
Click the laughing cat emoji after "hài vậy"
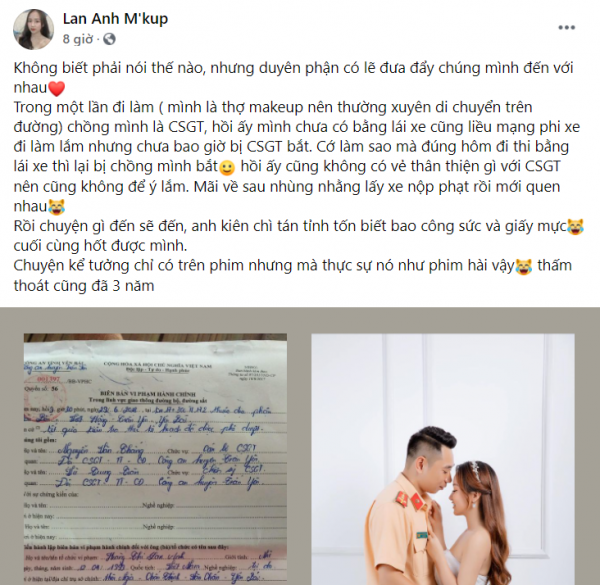pos(523,267)
